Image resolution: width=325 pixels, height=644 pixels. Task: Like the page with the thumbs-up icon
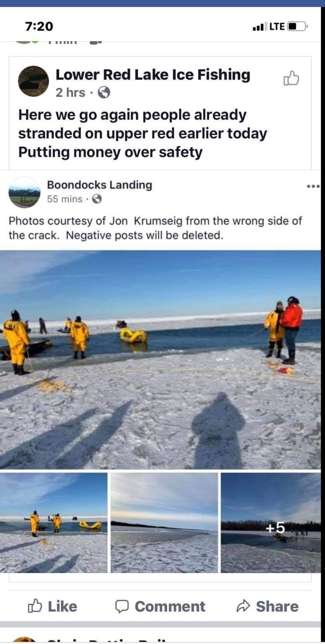point(291,78)
